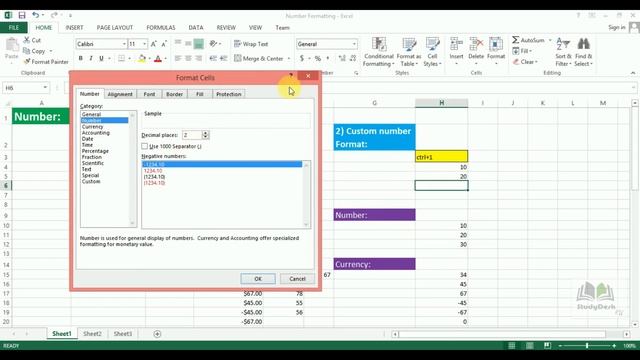Open Cell Styles gallery
Image resolution: width=640 pixels, height=360 pixels.
[432, 52]
